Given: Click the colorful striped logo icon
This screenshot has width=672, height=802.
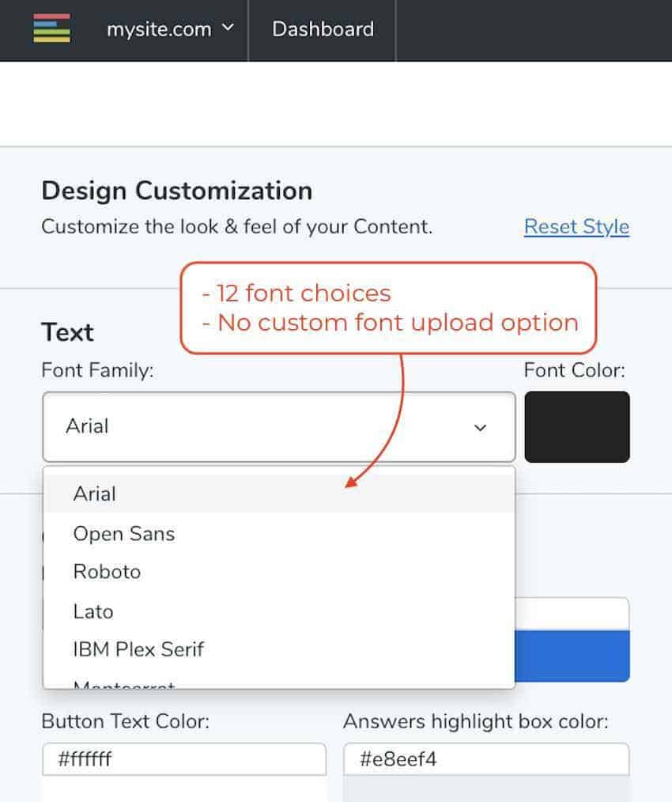Looking at the screenshot, I should point(51,28).
